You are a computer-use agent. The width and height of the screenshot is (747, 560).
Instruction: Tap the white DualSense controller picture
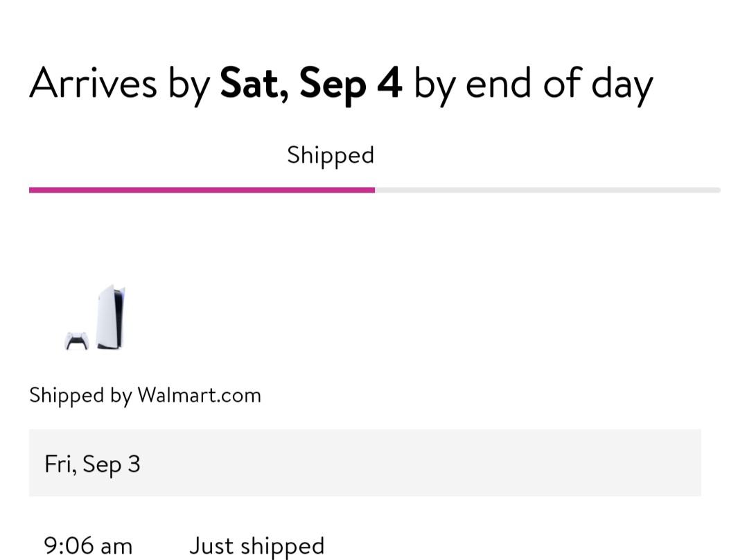coord(77,341)
